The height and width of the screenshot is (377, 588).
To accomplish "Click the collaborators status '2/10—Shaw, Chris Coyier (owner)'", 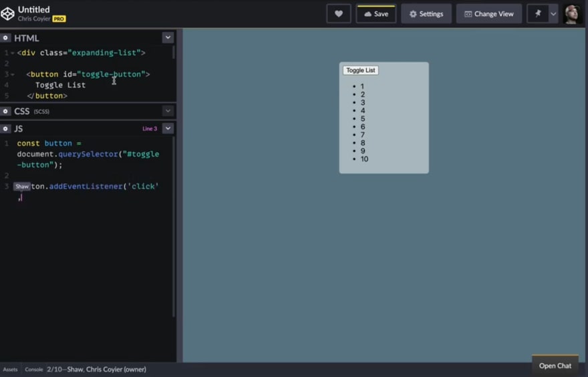I will click(x=96, y=370).
